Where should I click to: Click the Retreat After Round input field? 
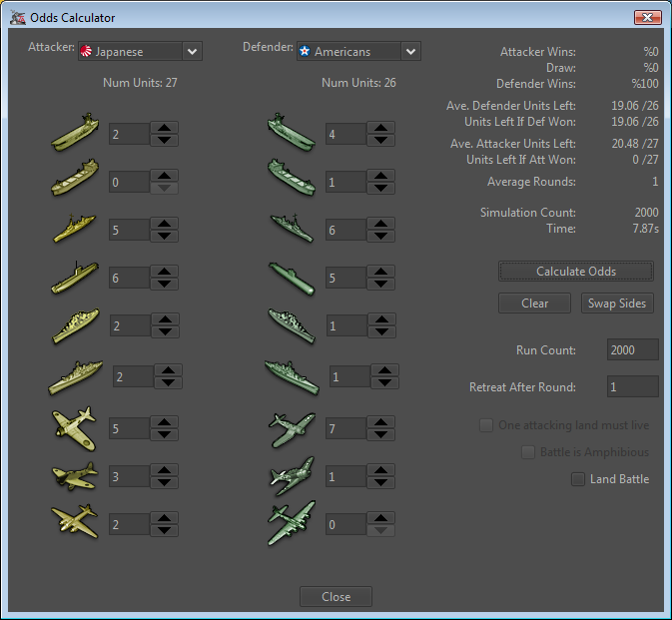633,387
